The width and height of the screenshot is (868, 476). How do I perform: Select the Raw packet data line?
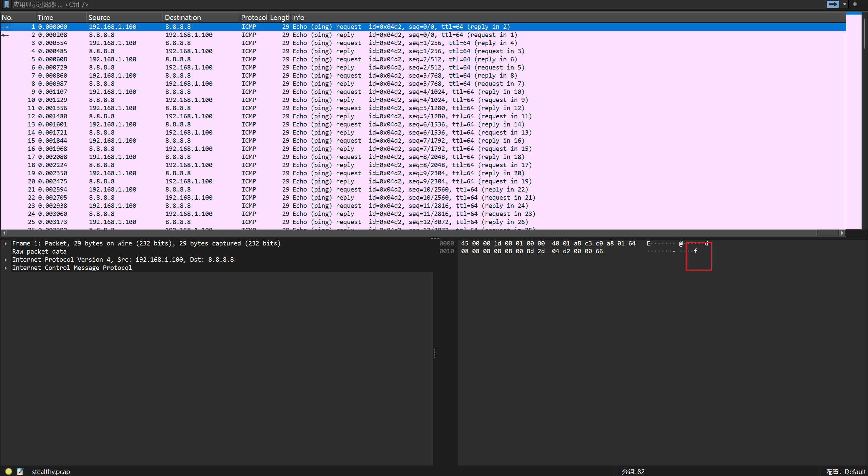(39, 252)
